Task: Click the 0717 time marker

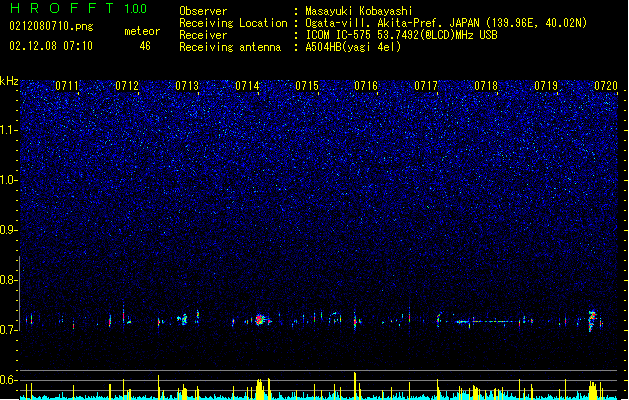Action: coord(426,86)
